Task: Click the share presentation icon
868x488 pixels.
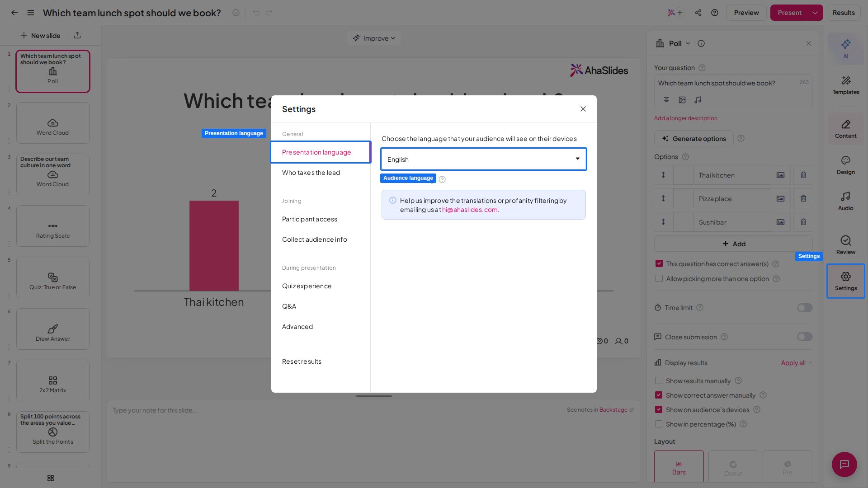Action: [x=698, y=13]
